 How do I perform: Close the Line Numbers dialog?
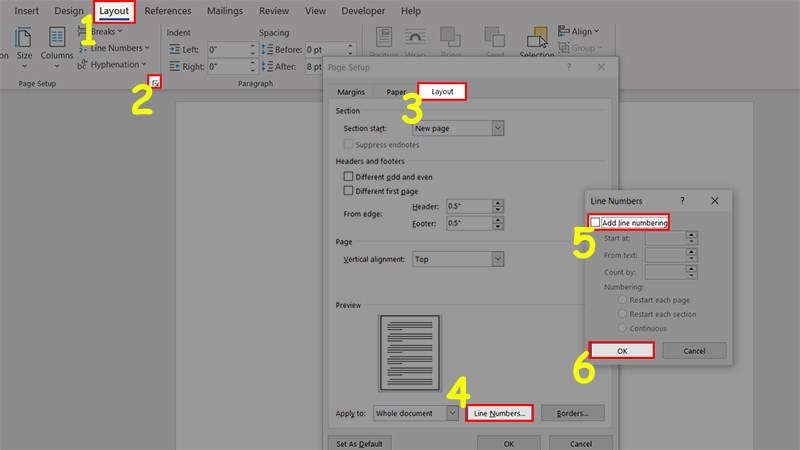click(714, 201)
